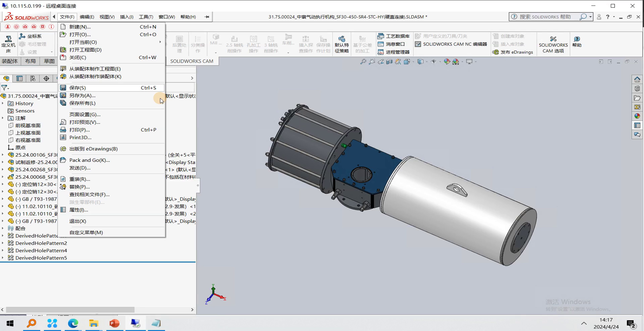
Task: Click the Apply Scene icon
Action: (x=456, y=62)
